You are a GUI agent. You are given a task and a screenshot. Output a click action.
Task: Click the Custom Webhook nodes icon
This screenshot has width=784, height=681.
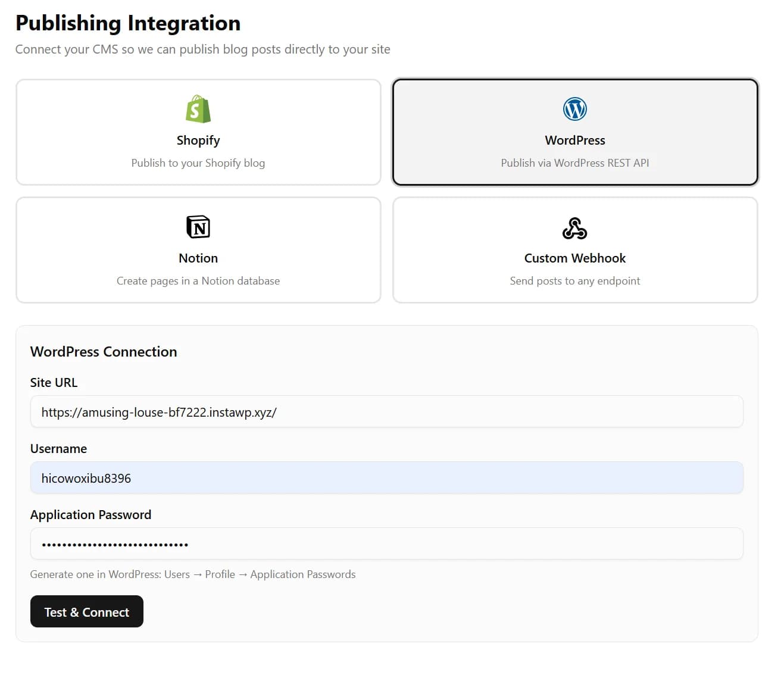point(574,227)
